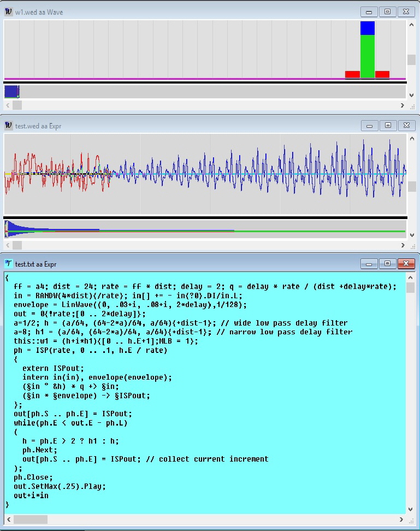Click the tall green bar in Wave view

(x=368, y=56)
